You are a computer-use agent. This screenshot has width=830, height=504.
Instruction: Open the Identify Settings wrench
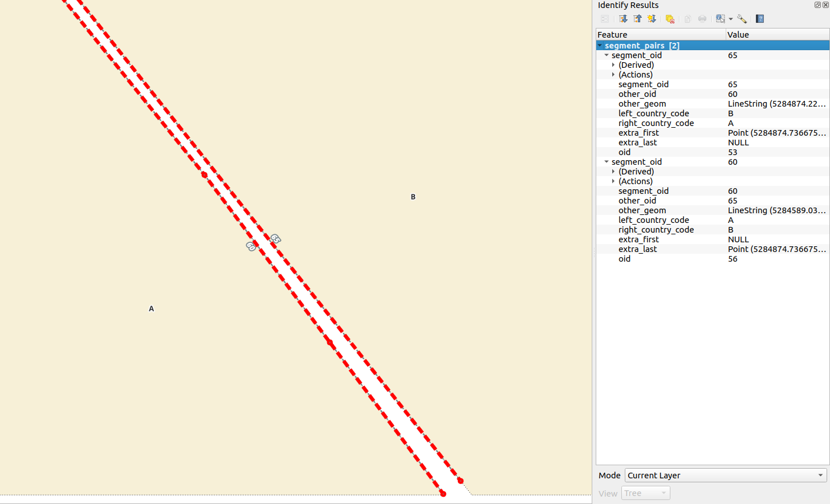click(x=742, y=19)
